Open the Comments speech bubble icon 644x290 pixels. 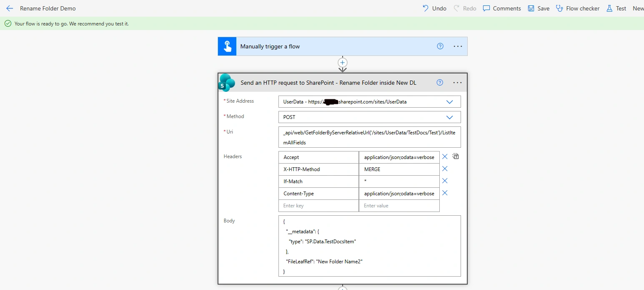click(486, 8)
